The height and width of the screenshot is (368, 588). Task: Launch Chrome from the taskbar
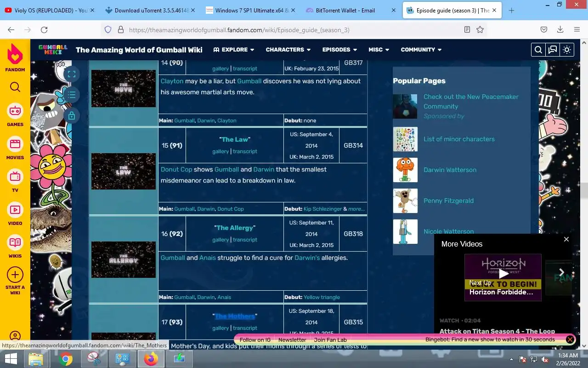coord(66,359)
